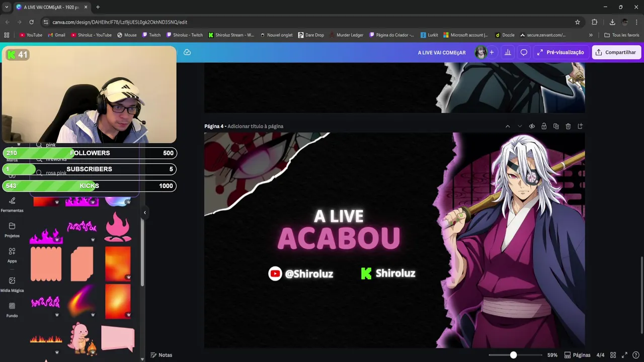Viewport: 644px width, 362px height.
Task: Select the salmon scalloped rectangle element
Action: point(46,263)
